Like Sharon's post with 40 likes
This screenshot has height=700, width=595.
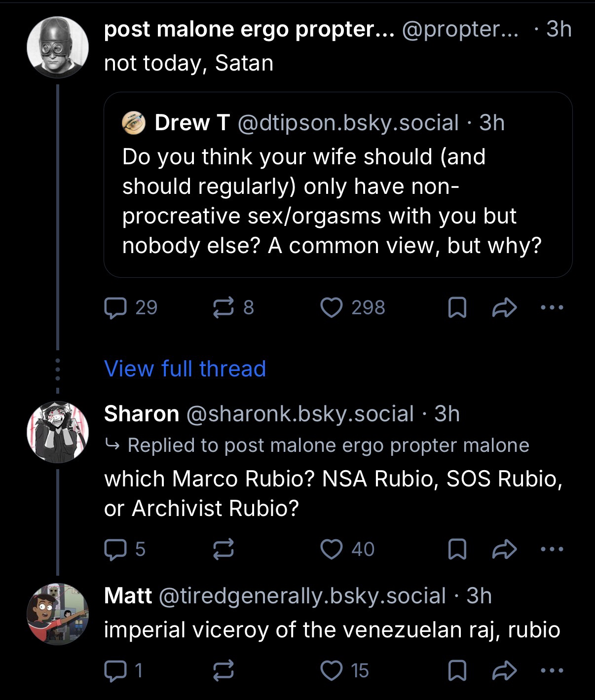pyautogui.click(x=331, y=549)
